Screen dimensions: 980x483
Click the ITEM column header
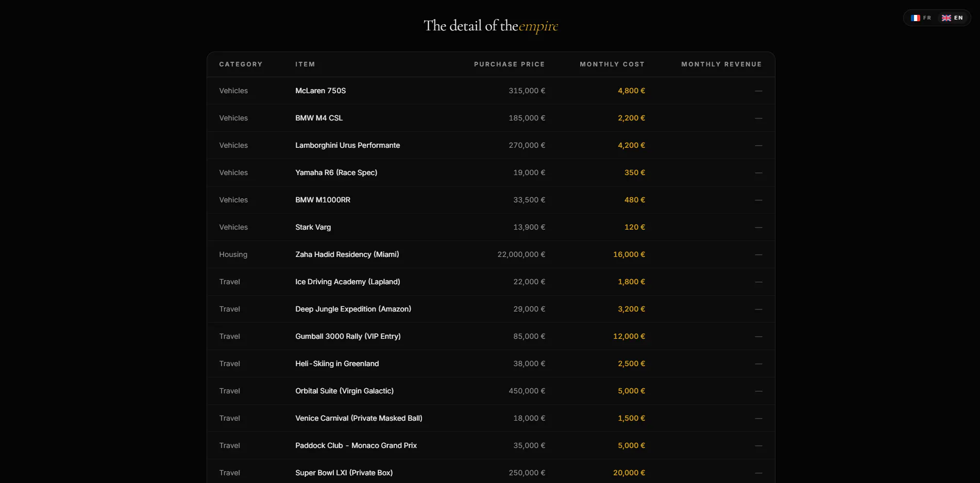click(x=305, y=64)
